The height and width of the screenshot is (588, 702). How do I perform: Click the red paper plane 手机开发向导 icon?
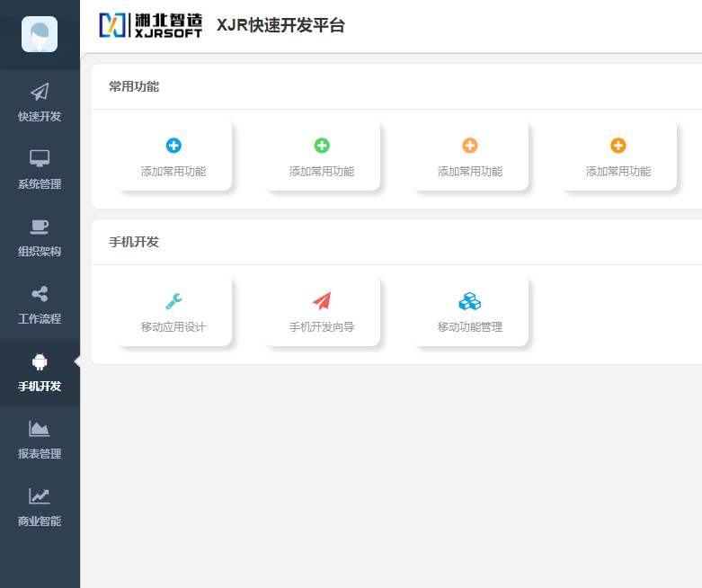(x=322, y=301)
